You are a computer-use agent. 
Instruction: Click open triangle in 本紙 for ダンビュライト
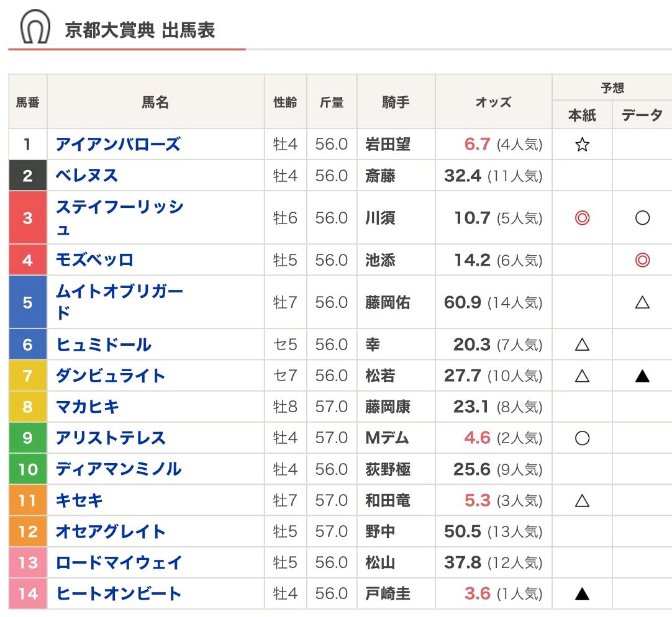point(582,376)
